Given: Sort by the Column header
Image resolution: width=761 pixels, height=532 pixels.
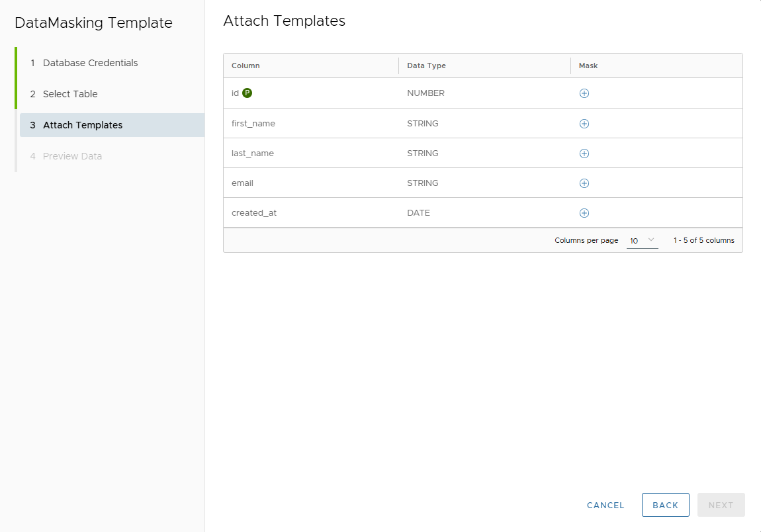Looking at the screenshot, I should [x=246, y=66].
